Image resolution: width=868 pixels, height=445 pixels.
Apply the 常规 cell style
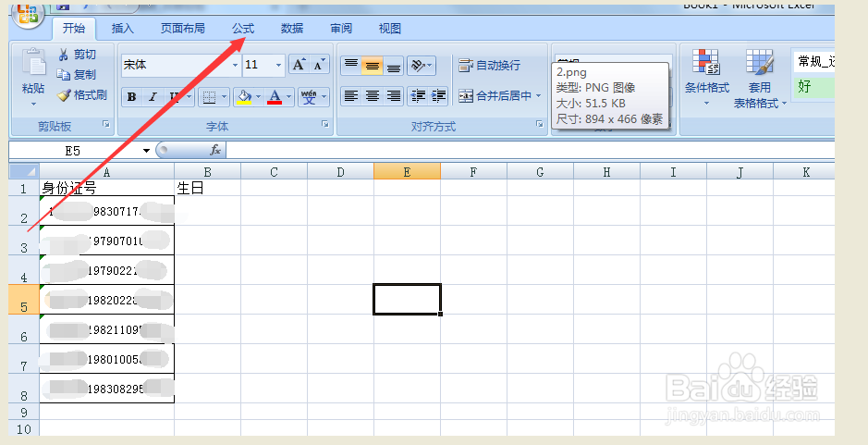click(813, 61)
